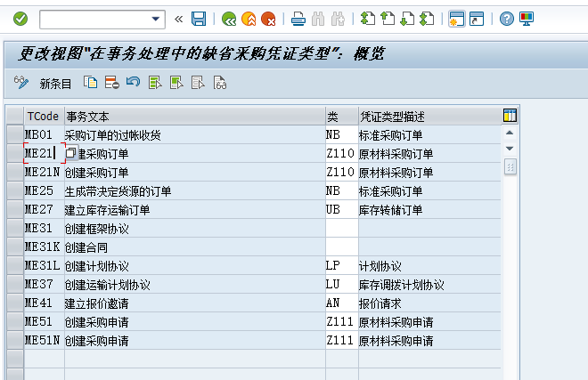588x380 pixels.
Task: Click the display/change glasses-pencil icon
Action: 21,83
